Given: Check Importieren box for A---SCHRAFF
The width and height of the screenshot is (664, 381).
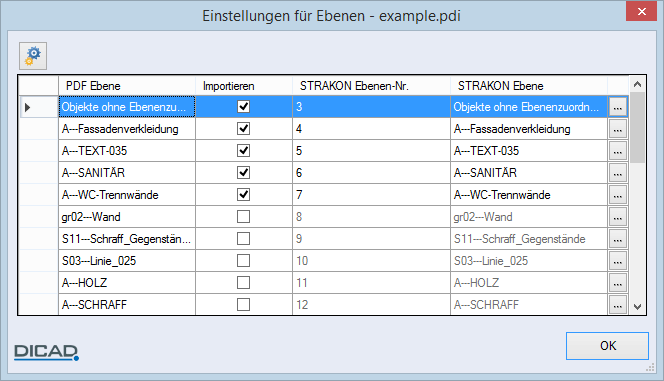Looking at the screenshot, I should tap(243, 304).
